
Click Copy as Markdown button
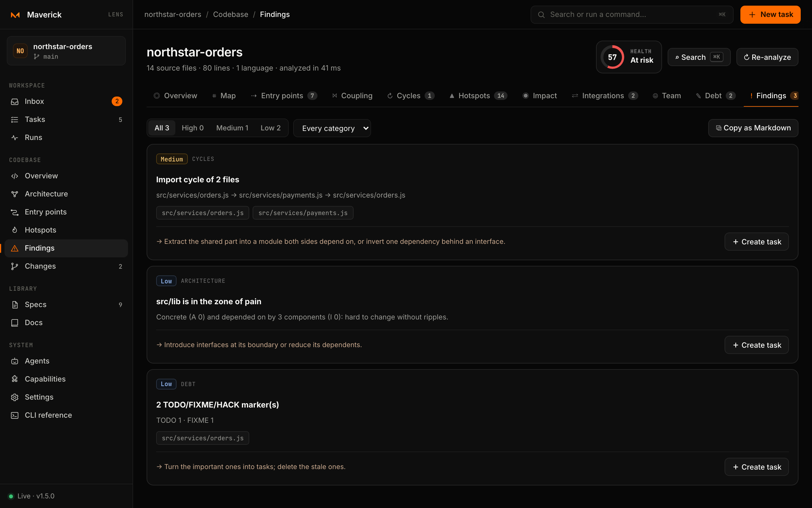click(753, 128)
